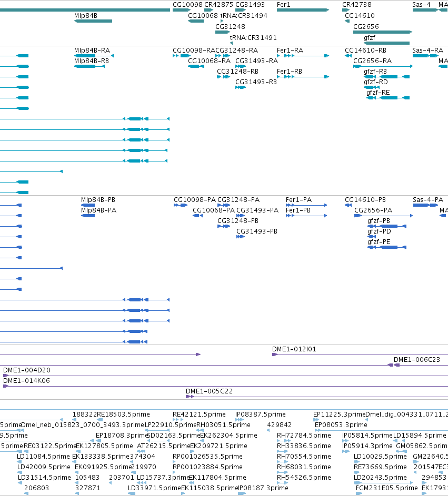Image resolution: width=448 pixels, height=496 pixels.
Task: Click the FGM231E05.5prime EST label
Action: [x=386, y=488]
